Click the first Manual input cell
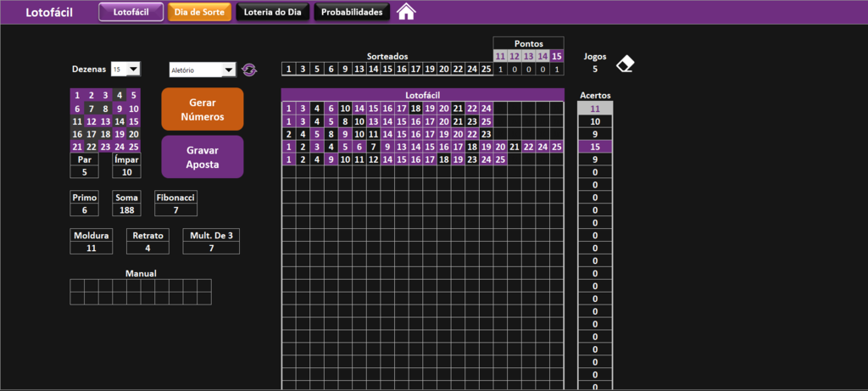 click(x=77, y=285)
